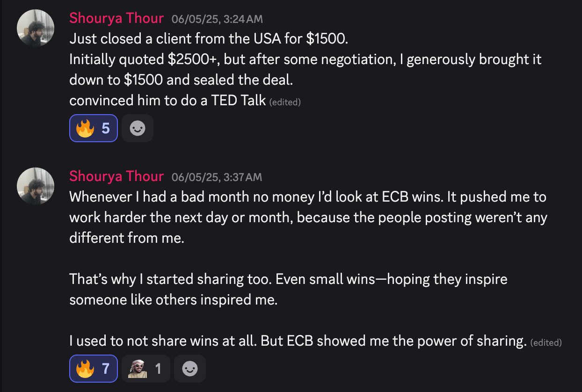The width and height of the screenshot is (582, 392).
Task: Click username Shourya Thour on first message
Action: 116,19
